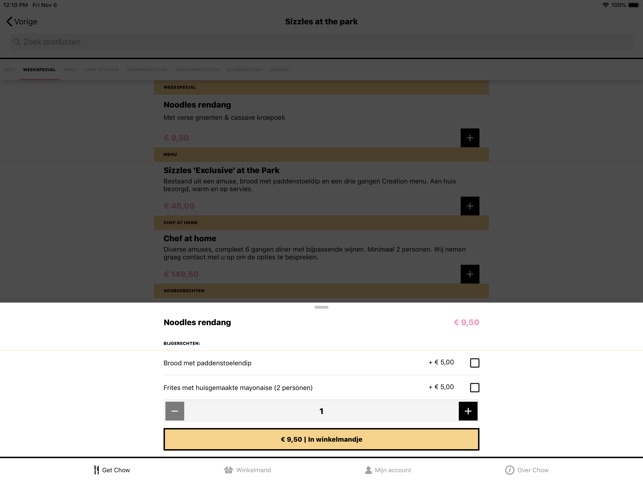Collapse the sheet using the drag handle

[x=322, y=307]
